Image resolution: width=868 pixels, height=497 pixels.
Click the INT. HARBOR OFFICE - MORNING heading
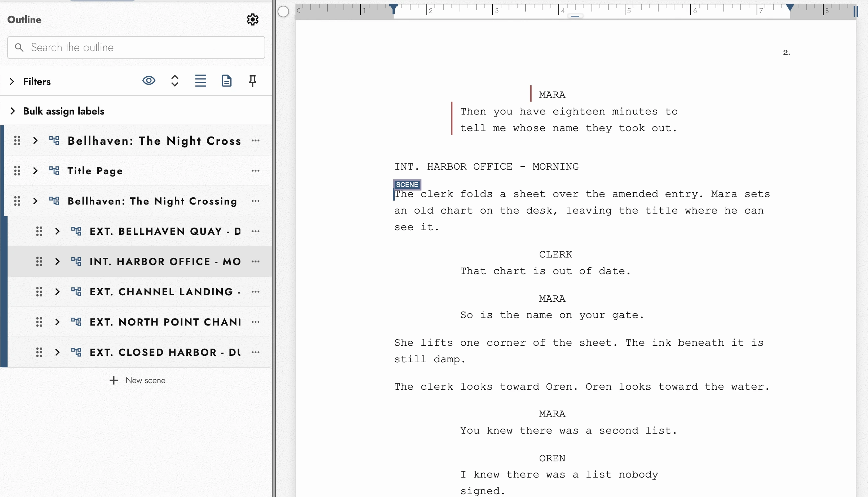(487, 167)
